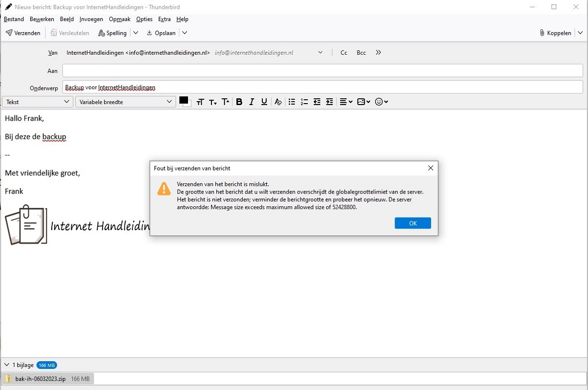Open the Opties menu
The image size is (588, 390).
(x=144, y=19)
